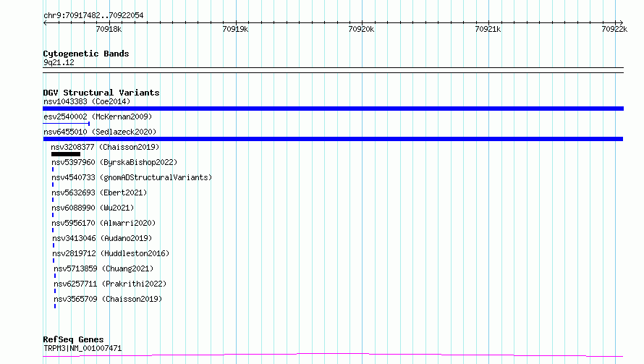This screenshot has width=644, height=364.
Task: Open variant nsv6088990 (Wu2021) label
Action: pos(93,208)
